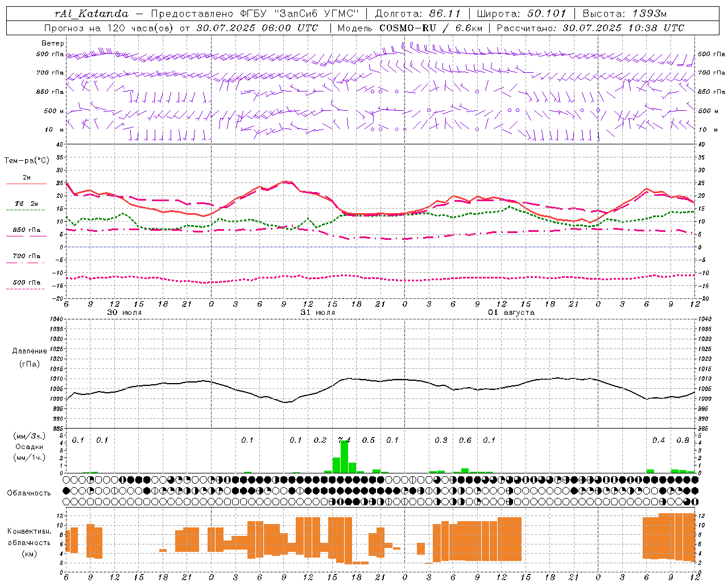Click the 31 июля date label

pyautogui.click(x=318, y=313)
